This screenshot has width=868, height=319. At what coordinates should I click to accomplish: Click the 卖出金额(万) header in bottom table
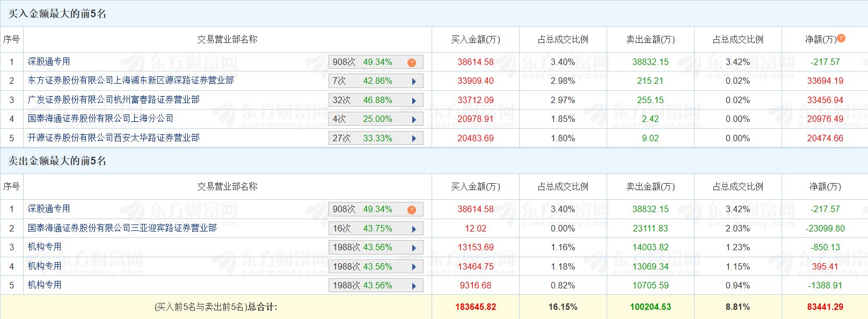[650, 187]
